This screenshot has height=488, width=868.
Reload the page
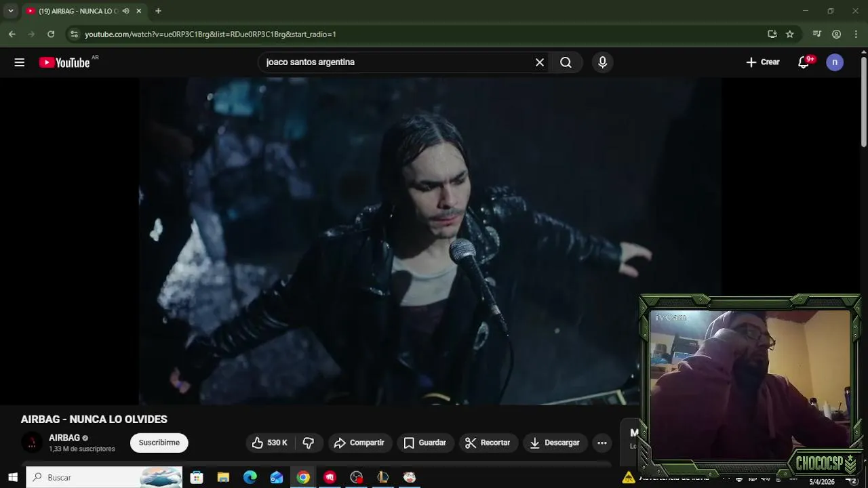(x=51, y=34)
